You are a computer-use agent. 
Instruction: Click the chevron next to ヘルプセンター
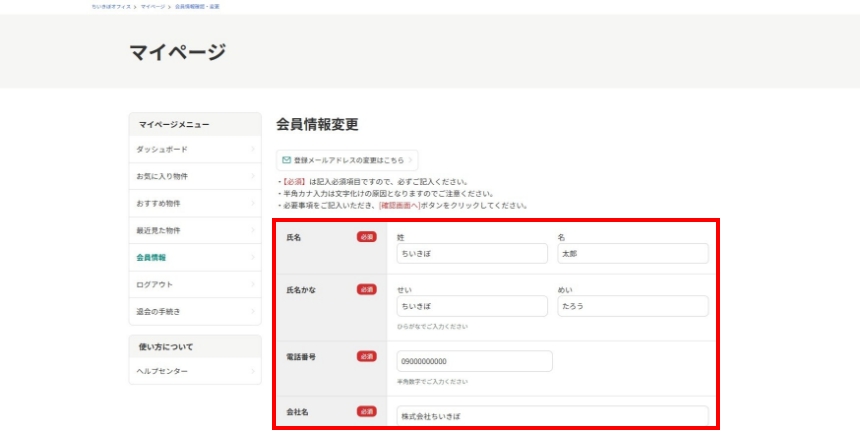pyautogui.click(x=252, y=372)
